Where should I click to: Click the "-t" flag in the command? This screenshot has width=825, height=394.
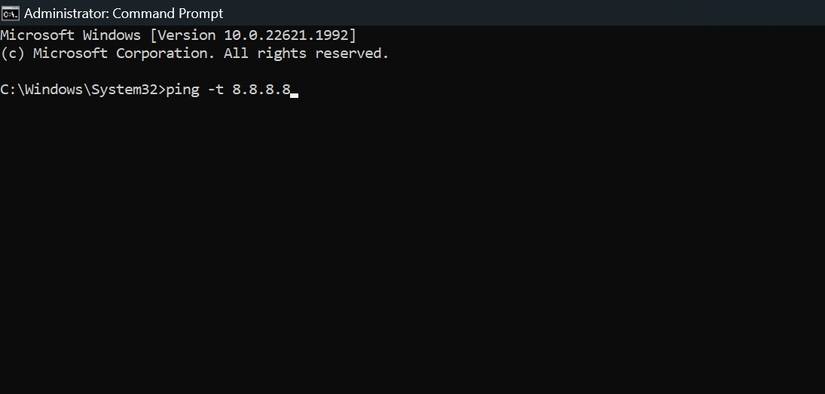pyautogui.click(x=216, y=90)
